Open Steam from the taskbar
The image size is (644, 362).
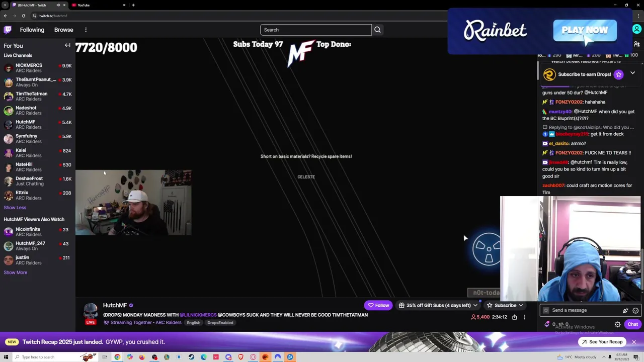pos(191,357)
